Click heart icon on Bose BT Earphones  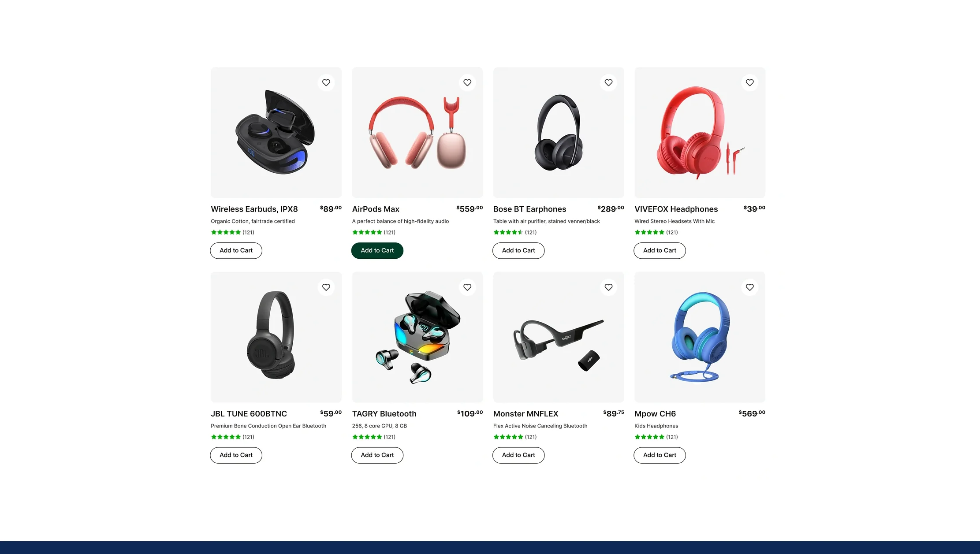pyautogui.click(x=608, y=82)
